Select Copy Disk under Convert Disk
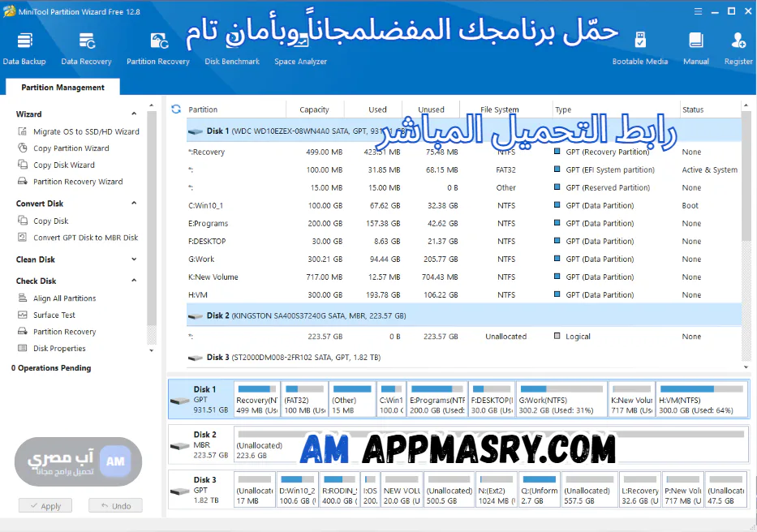The width and height of the screenshot is (757, 532). click(x=44, y=221)
